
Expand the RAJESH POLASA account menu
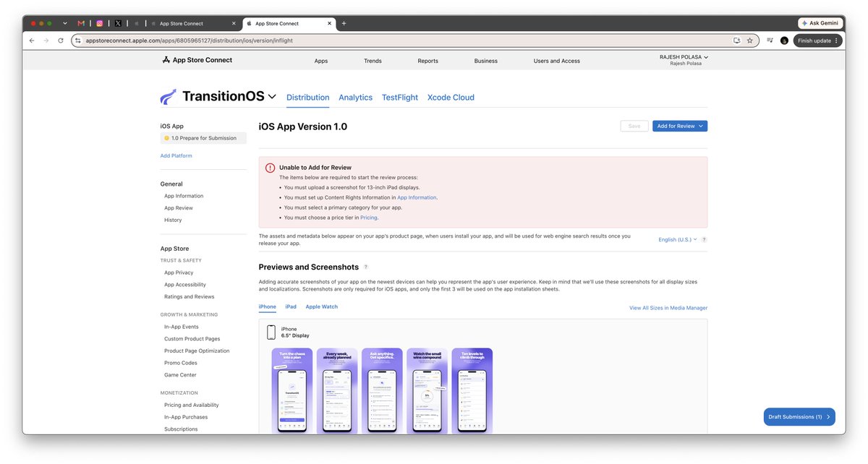click(x=684, y=57)
